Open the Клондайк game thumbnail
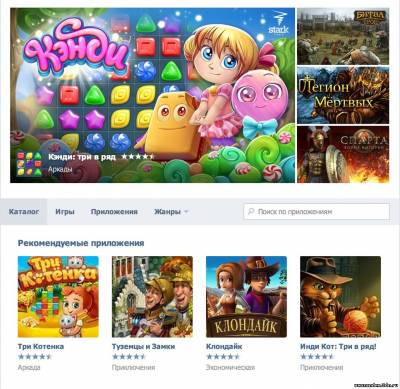The height and width of the screenshot is (389, 400). [246, 297]
